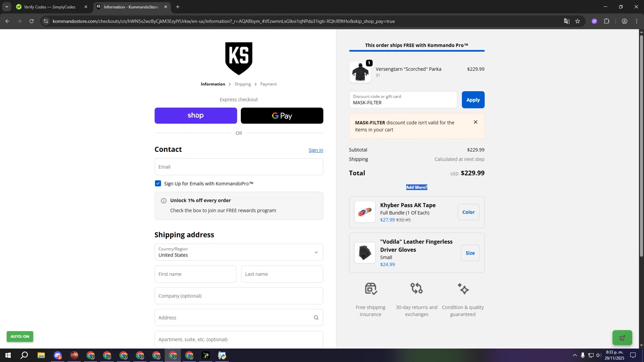Image resolution: width=644 pixels, height=362 pixels.
Task: Click the AUTO: ON button
Action: [x=20, y=337]
